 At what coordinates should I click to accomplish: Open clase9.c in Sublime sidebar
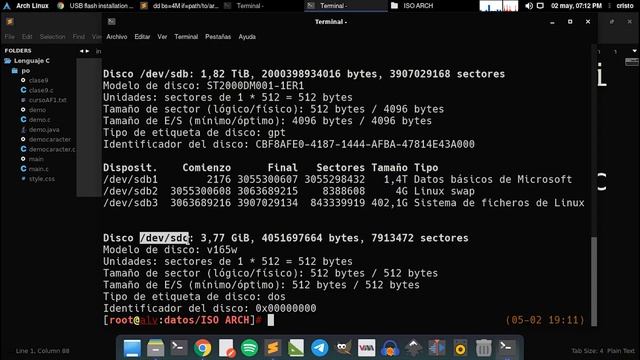coord(41,90)
